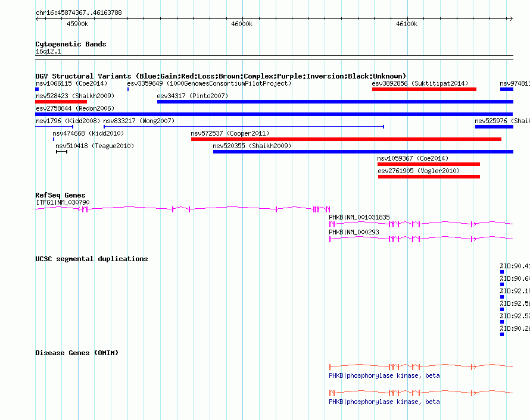530x420 pixels.
Task: Click the red loss bar for nsv572537
Action: pyautogui.click(x=346, y=139)
